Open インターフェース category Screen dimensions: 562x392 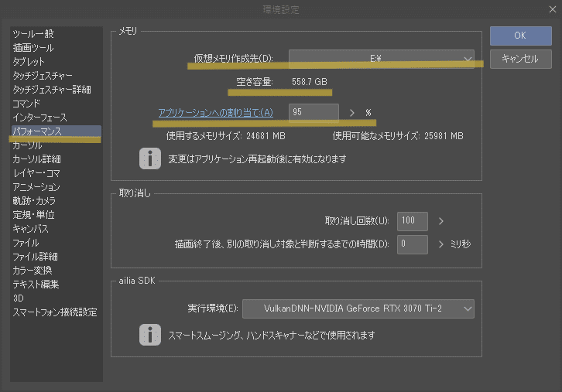coord(39,118)
